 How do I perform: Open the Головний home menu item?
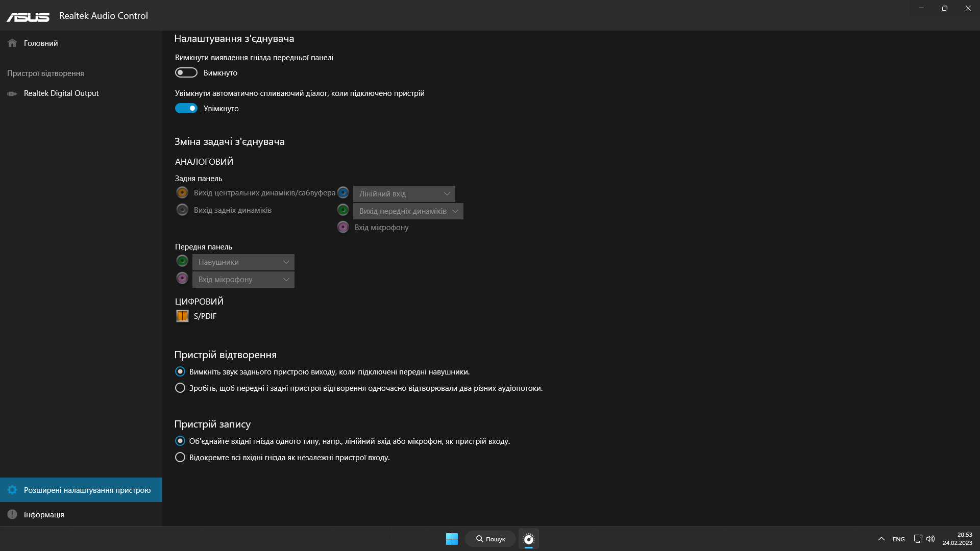(41, 43)
